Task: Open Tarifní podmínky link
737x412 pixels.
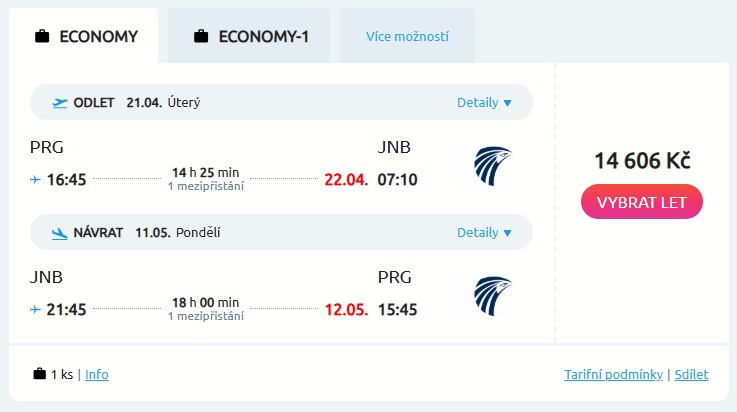Action: (613, 375)
